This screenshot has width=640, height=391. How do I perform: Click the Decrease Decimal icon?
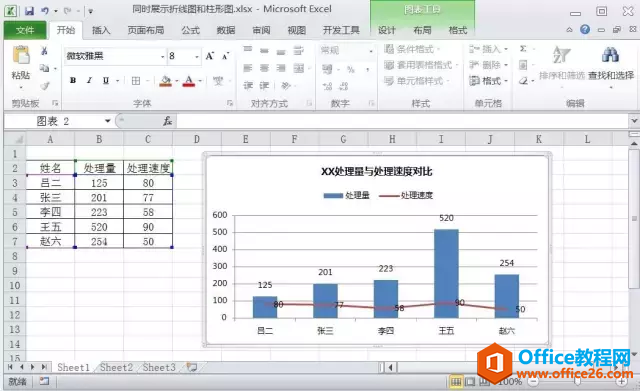click(344, 86)
